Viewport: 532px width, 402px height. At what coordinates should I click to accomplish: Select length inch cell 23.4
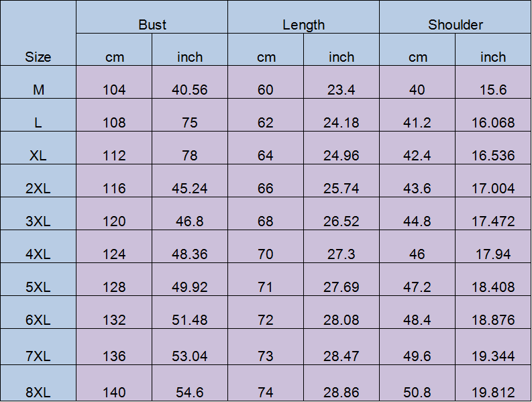tap(341, 89)
